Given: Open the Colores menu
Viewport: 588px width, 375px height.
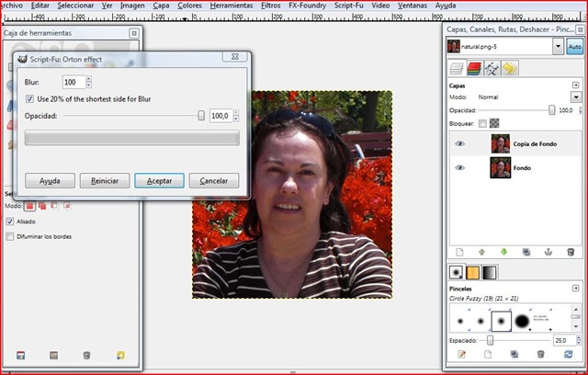Looking at the screenshot, I should 189,6.
